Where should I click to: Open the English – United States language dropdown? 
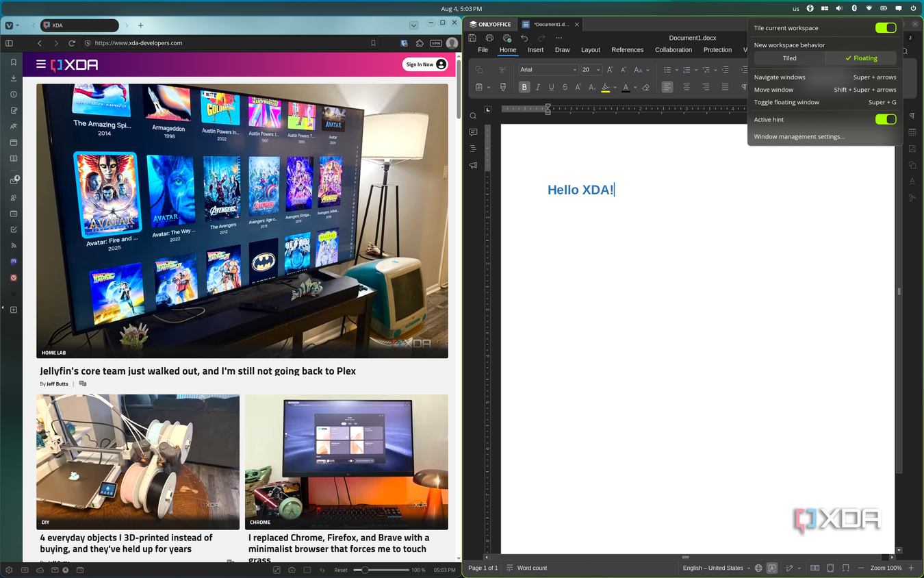717,568
